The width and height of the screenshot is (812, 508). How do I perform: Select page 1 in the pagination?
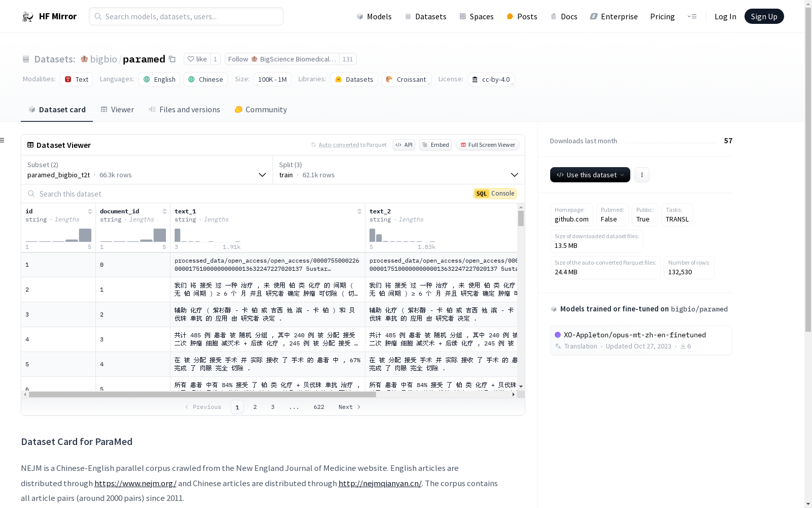coord(237,407)
